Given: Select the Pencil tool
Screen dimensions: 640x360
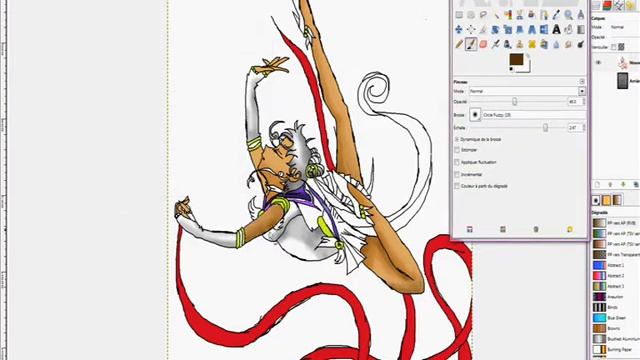Looking at the screenshot, I should [459, 44].
